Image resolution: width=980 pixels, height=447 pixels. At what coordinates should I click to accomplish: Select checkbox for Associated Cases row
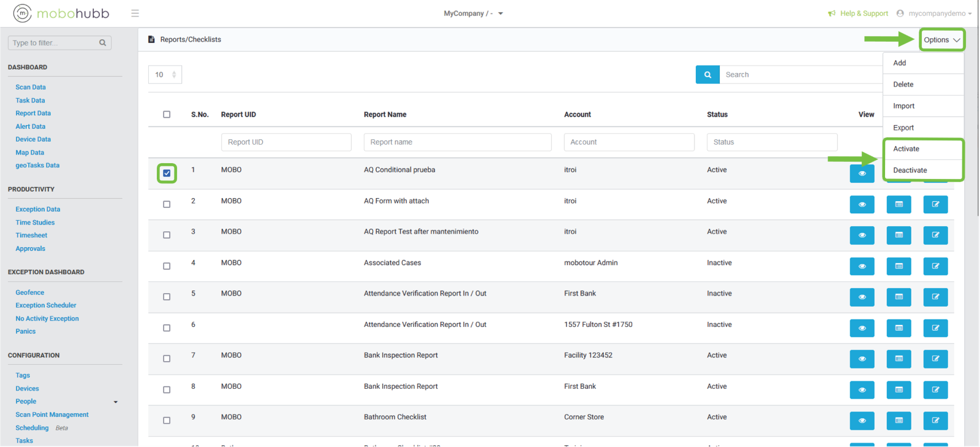(167, 266)
